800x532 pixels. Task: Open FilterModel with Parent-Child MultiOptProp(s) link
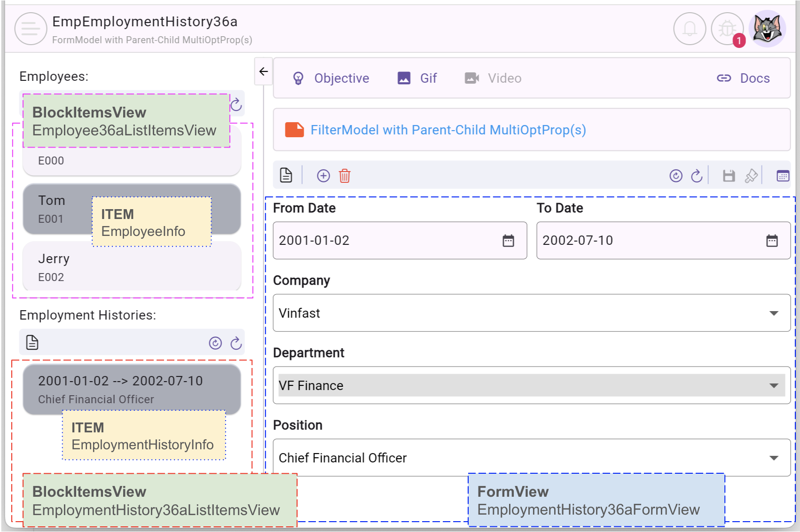(448, 130)
